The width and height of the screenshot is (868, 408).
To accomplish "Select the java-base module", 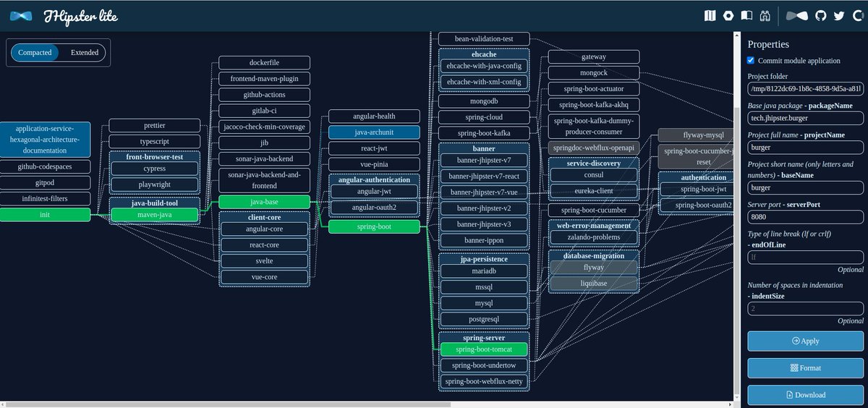I will (x=264, y=202).
